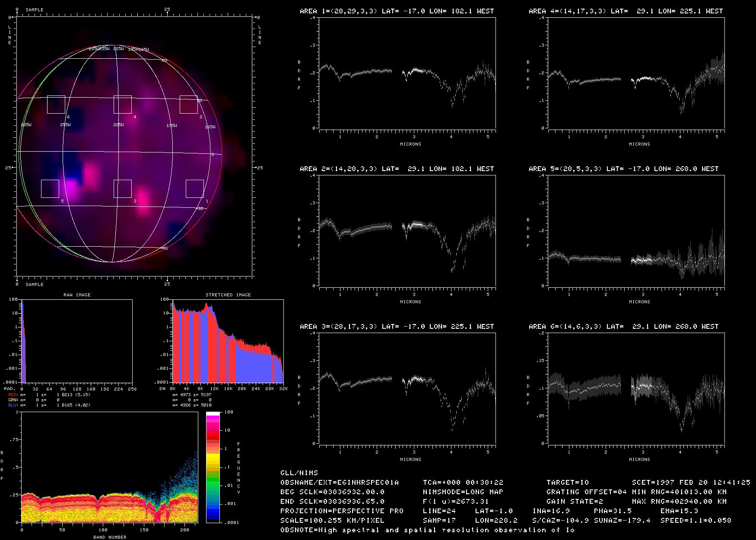This screenshot has width=756, height=540.
Task: Click inside the stretched image histogram plot
Action: tap(228, 341)
